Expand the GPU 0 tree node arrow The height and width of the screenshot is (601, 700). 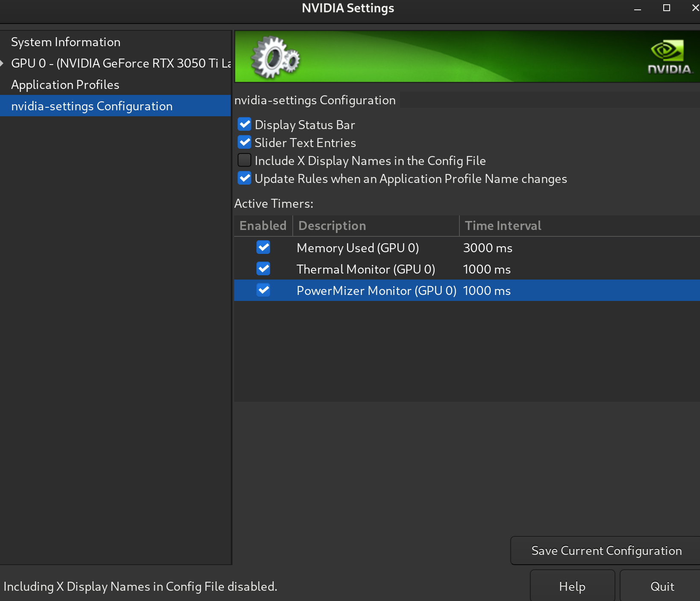pos(2,63)
